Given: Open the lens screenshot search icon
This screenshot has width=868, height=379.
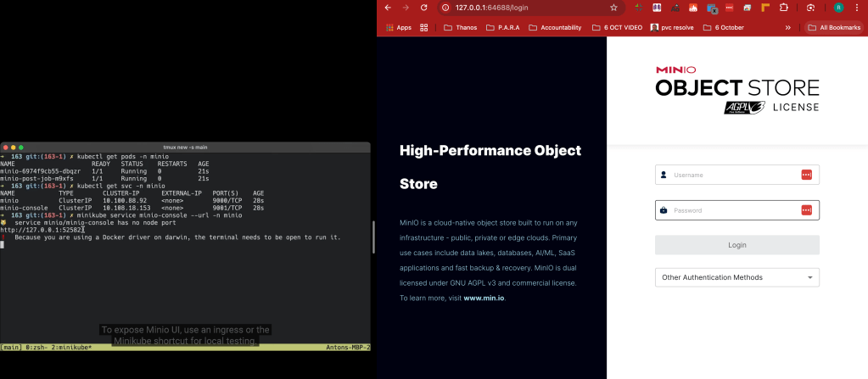Looking at the screenshot, I should [x=811, y=8].
